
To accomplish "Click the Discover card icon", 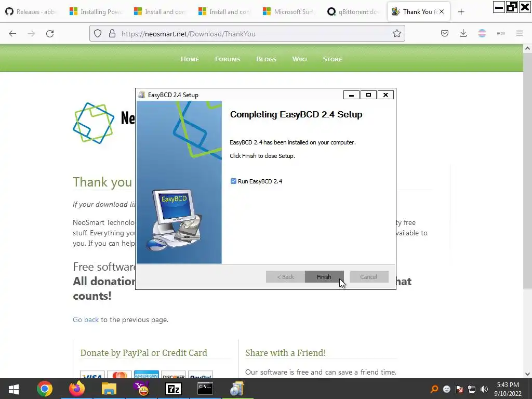I will point(174,375).
